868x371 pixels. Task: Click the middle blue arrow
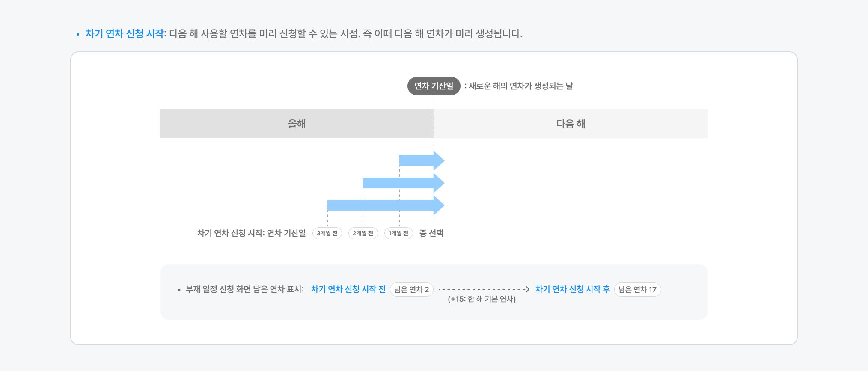[403, 183]
